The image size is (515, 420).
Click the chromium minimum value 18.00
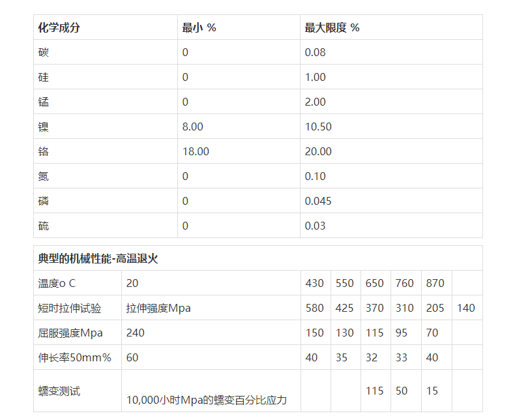pos(196,151)
